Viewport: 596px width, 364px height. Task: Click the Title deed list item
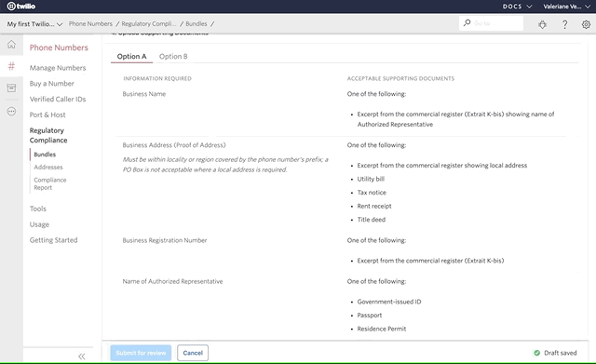372,220
